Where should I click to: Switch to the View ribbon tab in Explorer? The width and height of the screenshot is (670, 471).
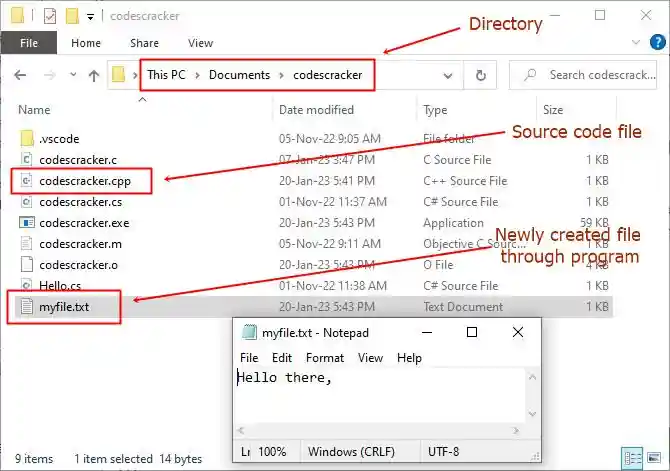pyautogui.click(x=200, y=43)
